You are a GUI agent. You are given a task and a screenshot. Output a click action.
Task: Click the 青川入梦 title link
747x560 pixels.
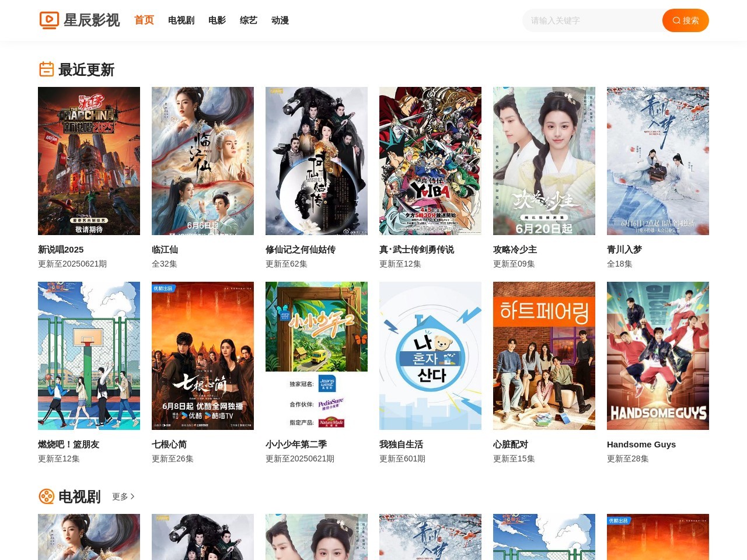pyautogui.click(x=624, y=249)
